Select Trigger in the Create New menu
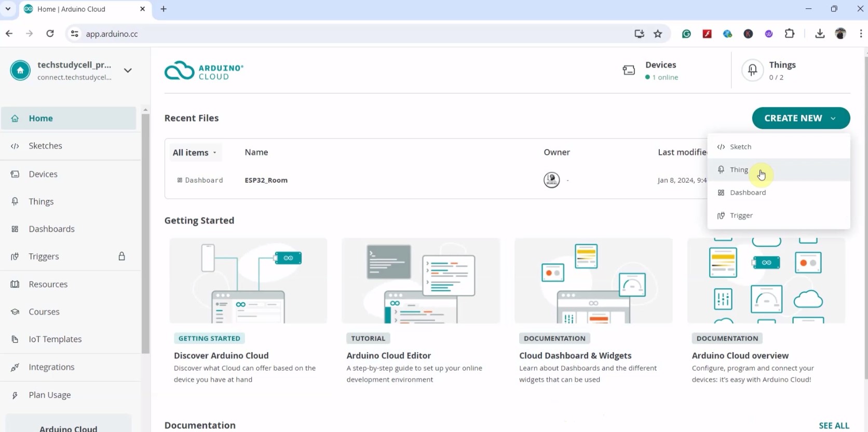This screenshot has height=432, width=868. coord(741,215)
